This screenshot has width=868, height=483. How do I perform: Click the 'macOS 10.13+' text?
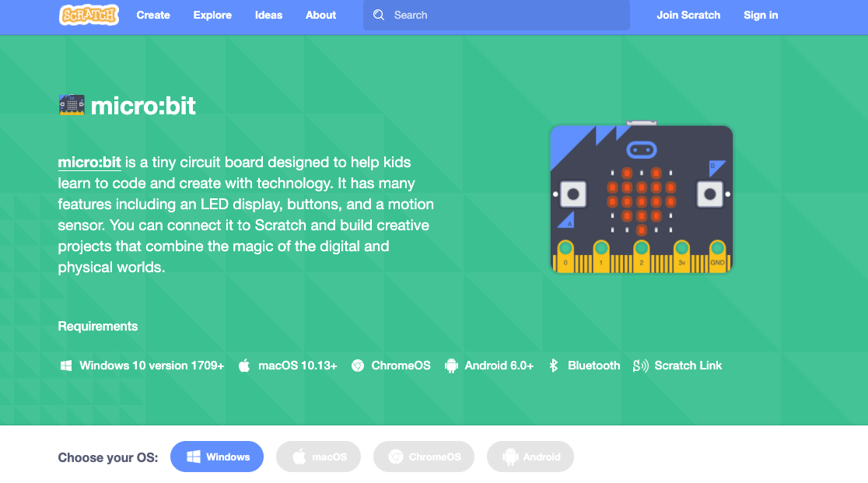tap(297, 366)
